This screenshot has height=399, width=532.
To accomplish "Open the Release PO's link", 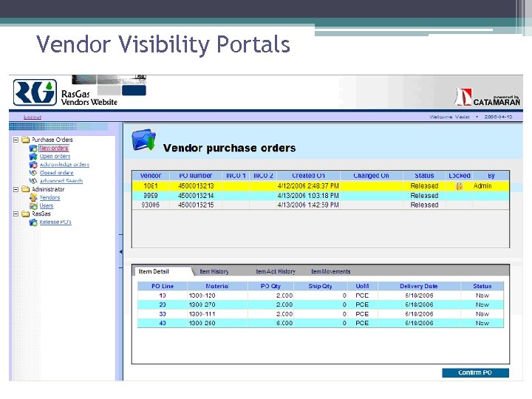I will click(55, 222).
